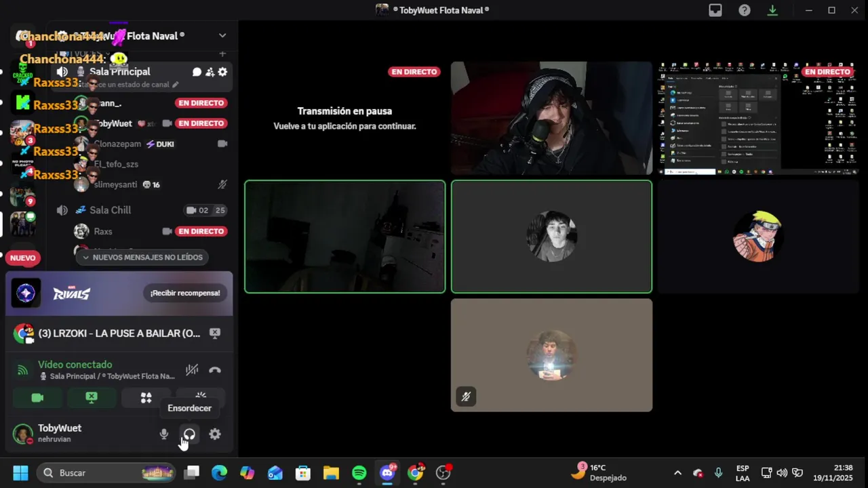Launch Microsoft Edge from the taskbar
The width and height of the screenshot is (868, 488).
pos(220,472)
